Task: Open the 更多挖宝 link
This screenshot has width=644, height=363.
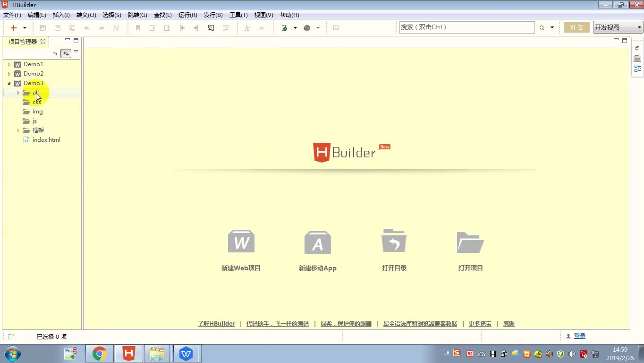Action: [x=480, y=324]
